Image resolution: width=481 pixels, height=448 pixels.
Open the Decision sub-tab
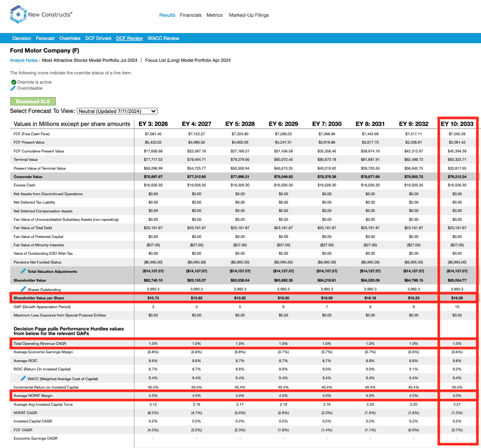pyautogui.click(x=22, y=39)
